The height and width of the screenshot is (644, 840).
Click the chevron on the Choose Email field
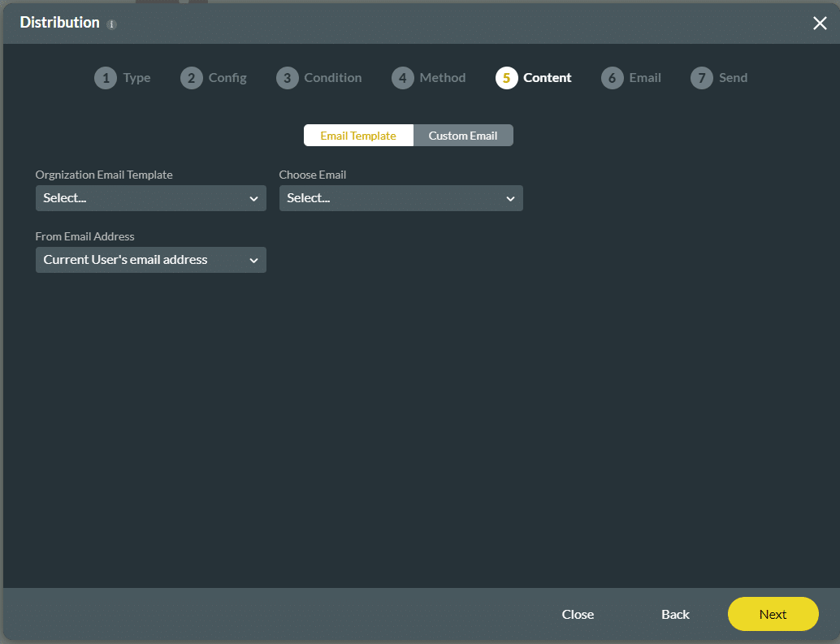pos(510,197)
